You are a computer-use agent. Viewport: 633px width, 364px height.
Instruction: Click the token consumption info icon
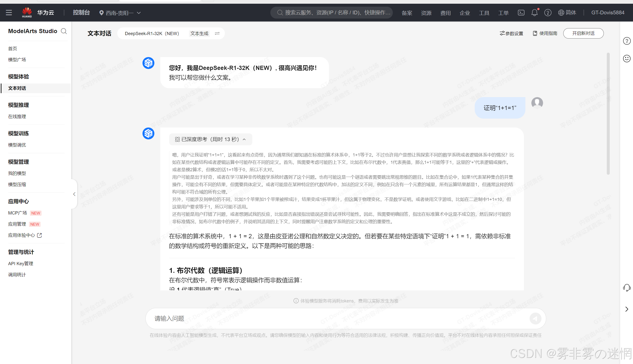pos(296,301)
